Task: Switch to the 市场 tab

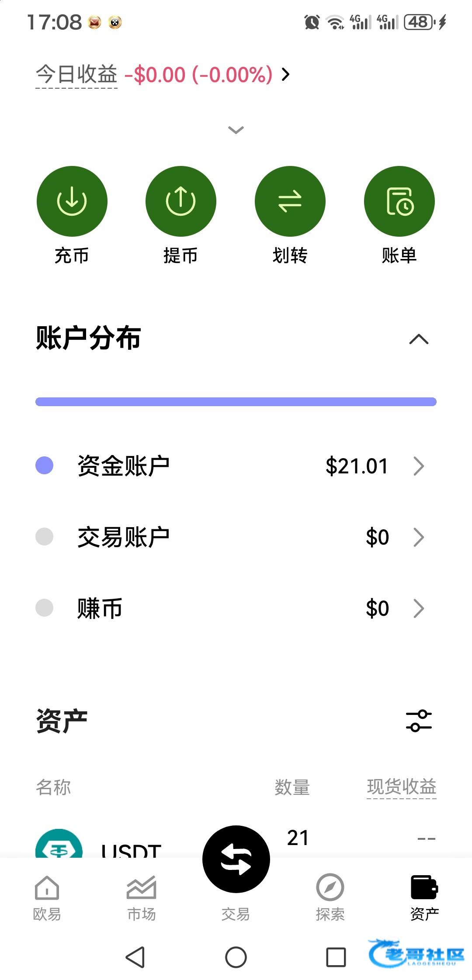Action: point(141,897)
